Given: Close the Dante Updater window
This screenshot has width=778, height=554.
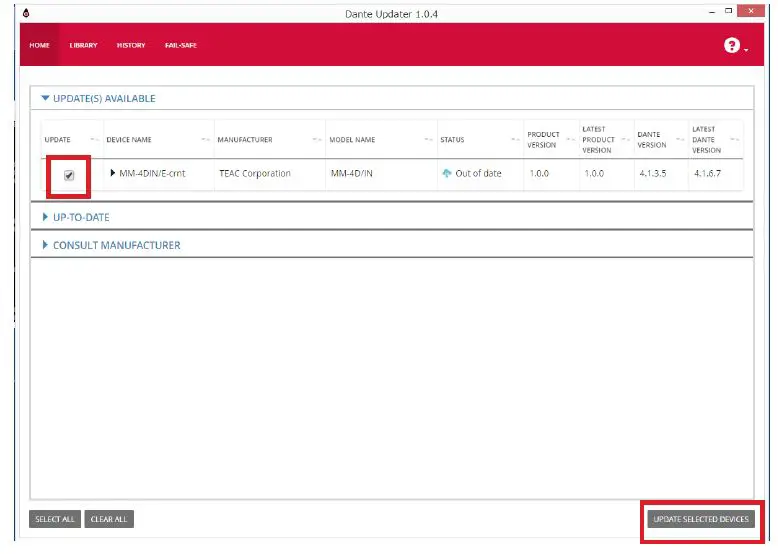Looking at the screenshot, I should (751, 10).
